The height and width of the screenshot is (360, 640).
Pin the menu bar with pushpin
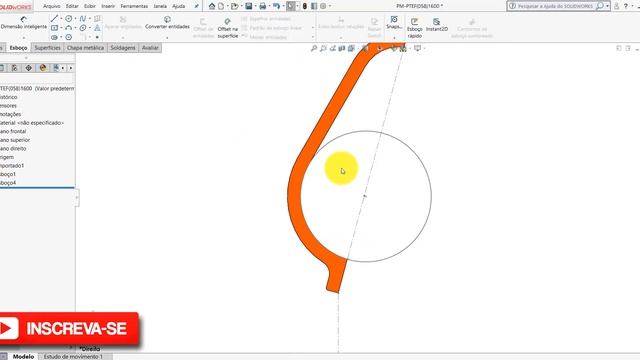196,6
